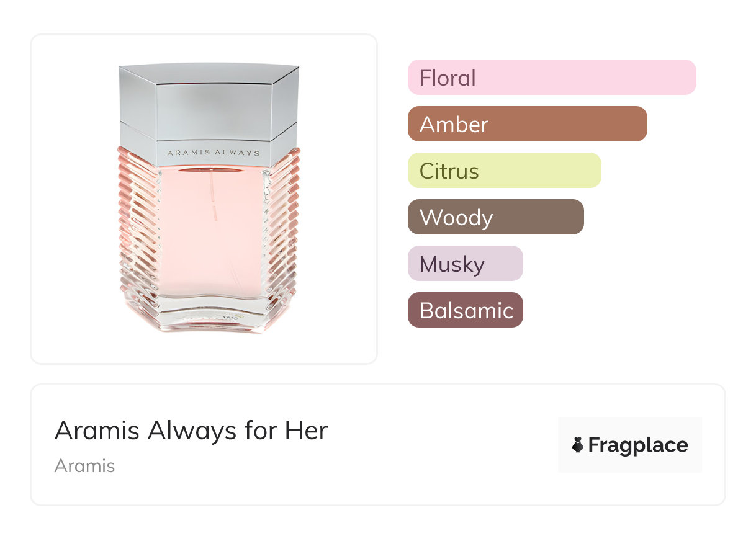756x536 pixels.
Task: Click the Woody accord bar
Action: coord(495,217)
